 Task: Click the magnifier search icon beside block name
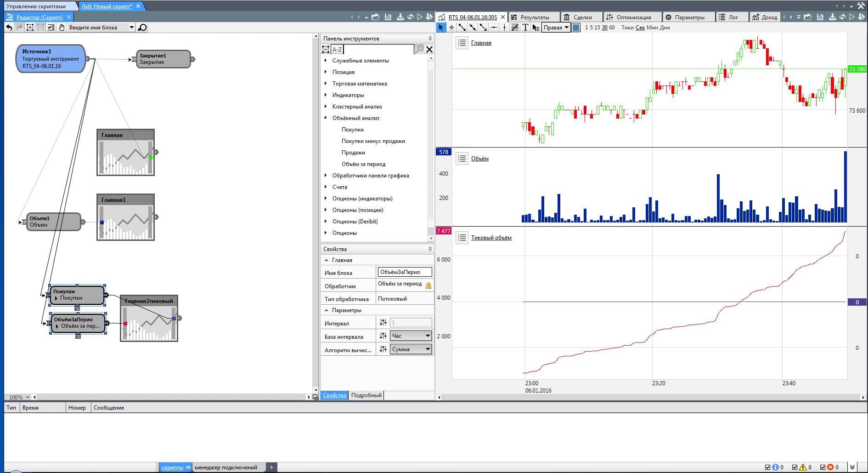coord(142,28)
